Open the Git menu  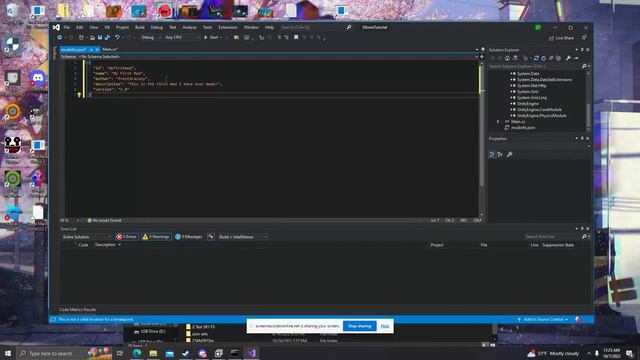[107, 27]
